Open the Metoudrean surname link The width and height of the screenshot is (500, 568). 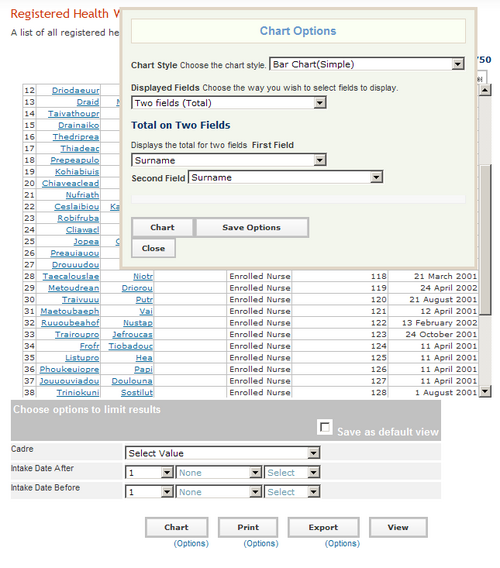click(x=74, y=288)
